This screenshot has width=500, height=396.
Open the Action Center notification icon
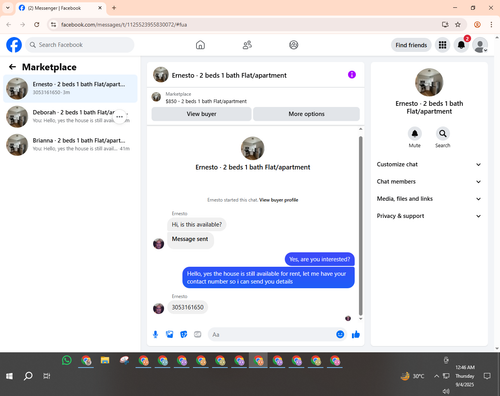487,376
